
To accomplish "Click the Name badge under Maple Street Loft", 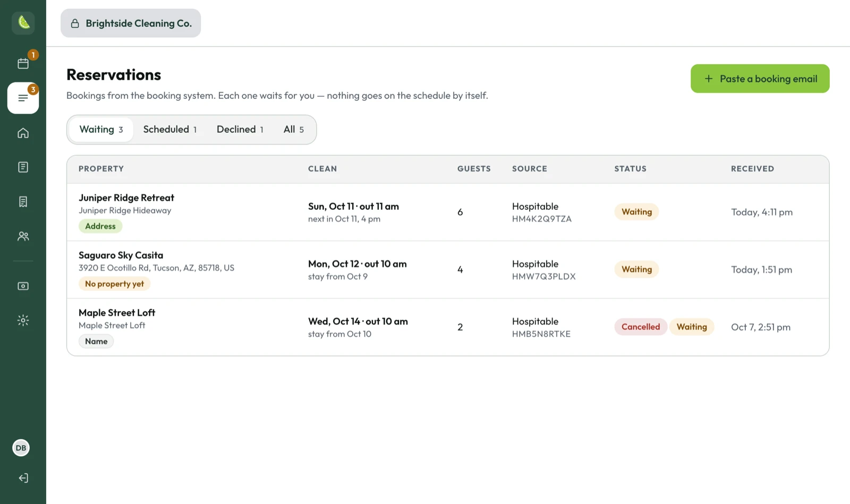I will point(96,341).
